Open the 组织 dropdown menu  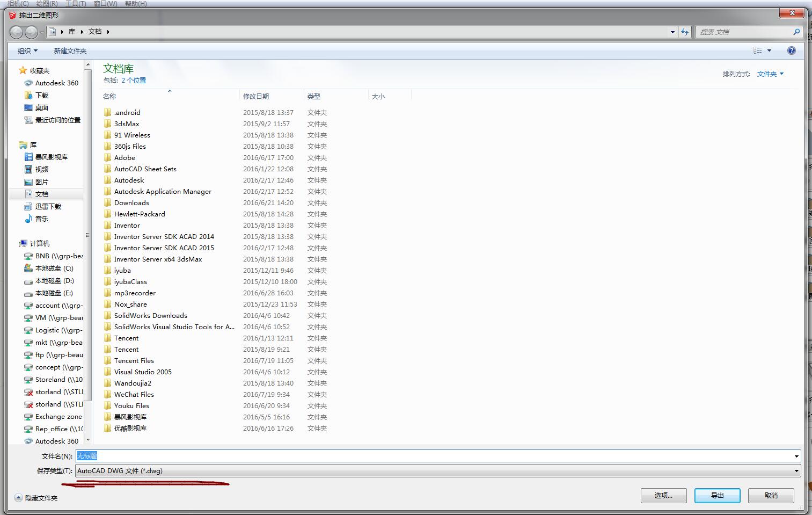coord(27,50)
